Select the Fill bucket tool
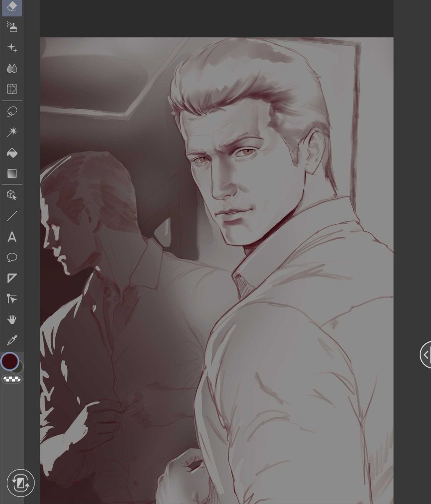This screenshot has width=431, height=504. 12,153
